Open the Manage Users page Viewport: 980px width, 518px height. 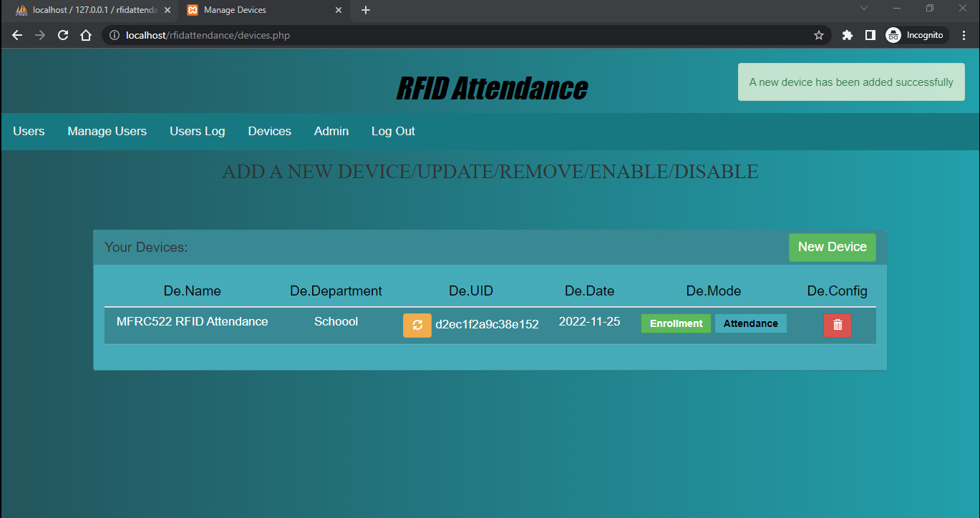(x=107, y=131)
